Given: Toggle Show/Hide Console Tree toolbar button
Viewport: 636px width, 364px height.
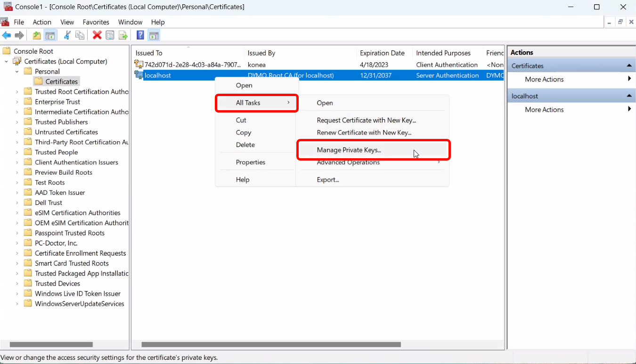Looking at the screenshot, I should pos(50,35).
